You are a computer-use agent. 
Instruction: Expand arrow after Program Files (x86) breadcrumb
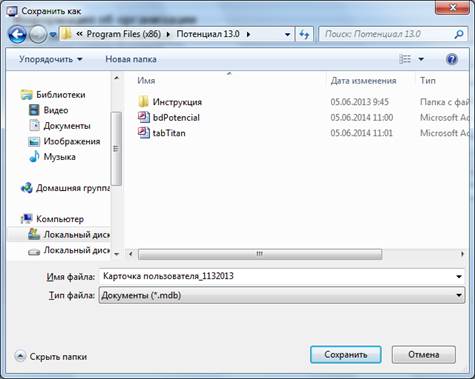[x=168, y=34]
